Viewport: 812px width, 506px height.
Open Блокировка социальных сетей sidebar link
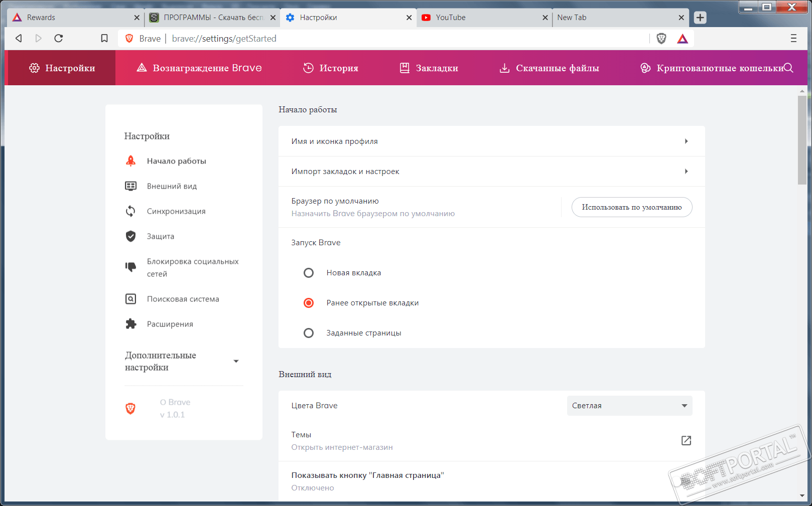(193, 267)
